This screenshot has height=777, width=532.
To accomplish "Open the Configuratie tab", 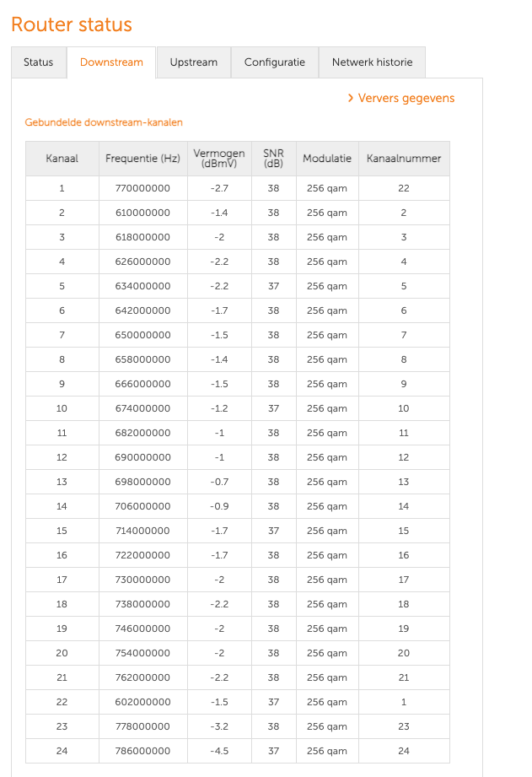I will tap(274, 62).
